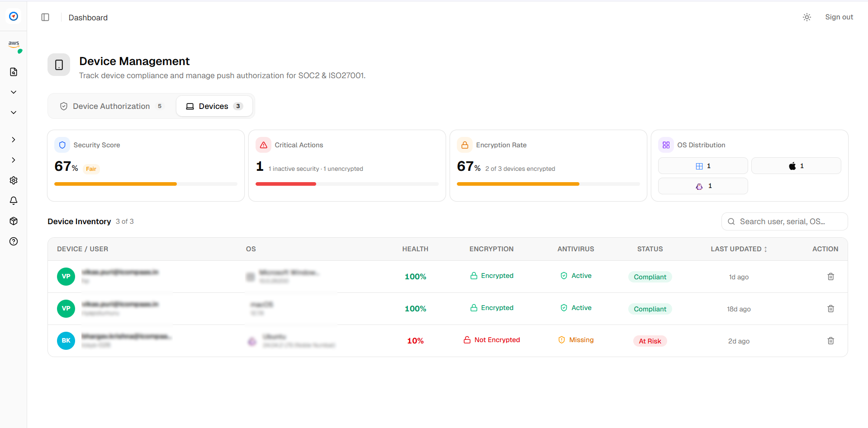Delete the Ubuntu At Risk device

(x=830, y=341)
